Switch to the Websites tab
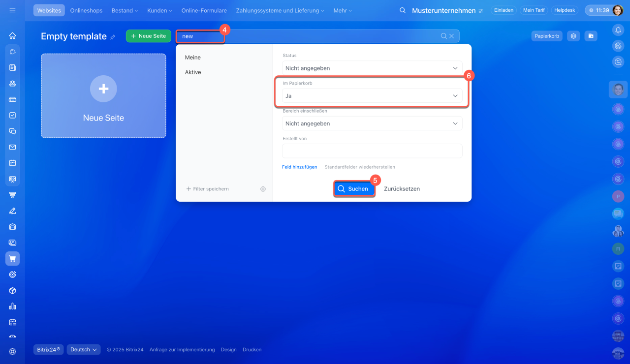 (x=49, y=10)
